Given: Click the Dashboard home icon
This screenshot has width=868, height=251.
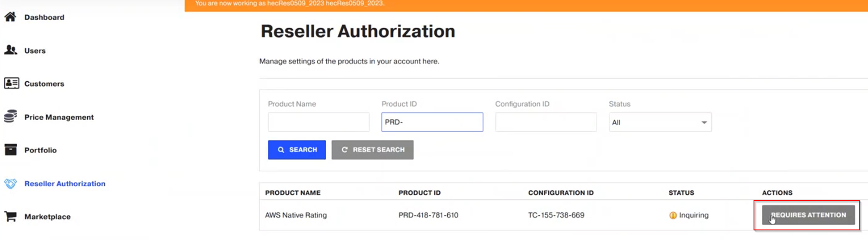Looking at the screenshot, I should pyautogui.click(x=10, y=17).
